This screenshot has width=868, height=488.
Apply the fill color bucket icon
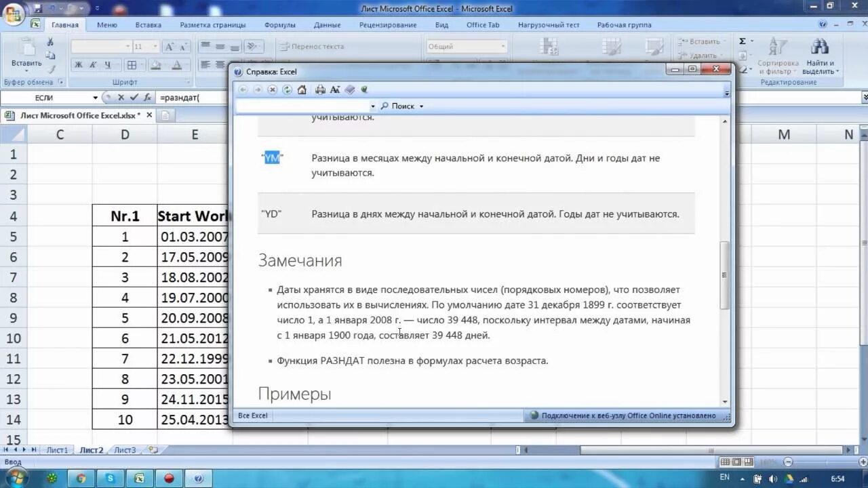[x=155, y=65]
